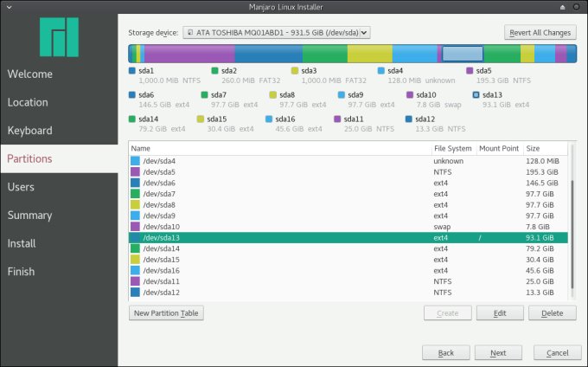Click sda3 yellow legend swatch

(295, 71)
